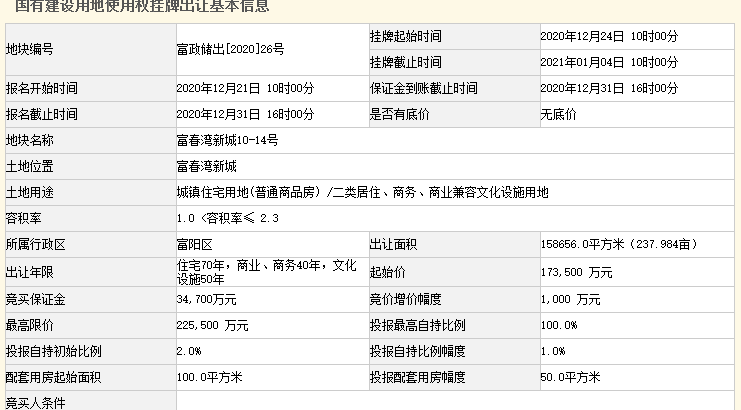The image size is (741, 410).
Task: Click the page title 国有建设用地使用权挂牌出让基本信息
Action: tap(142, 6)
